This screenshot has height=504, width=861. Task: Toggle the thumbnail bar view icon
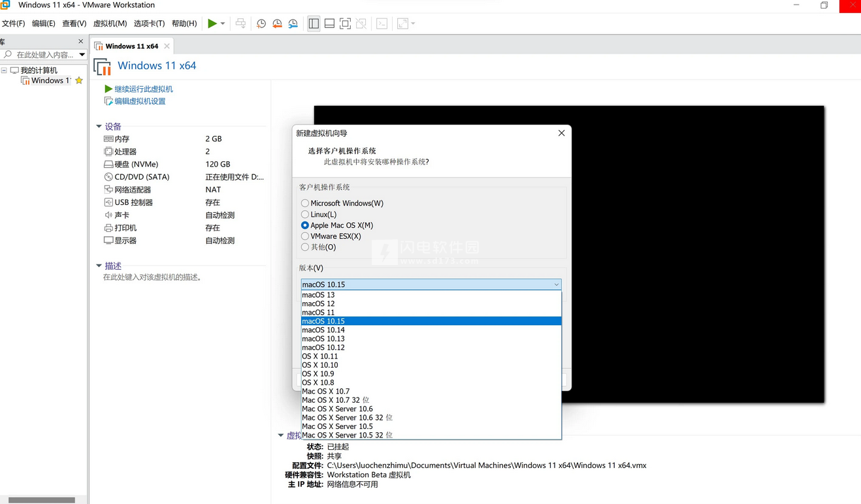click(x=329, y=24)
